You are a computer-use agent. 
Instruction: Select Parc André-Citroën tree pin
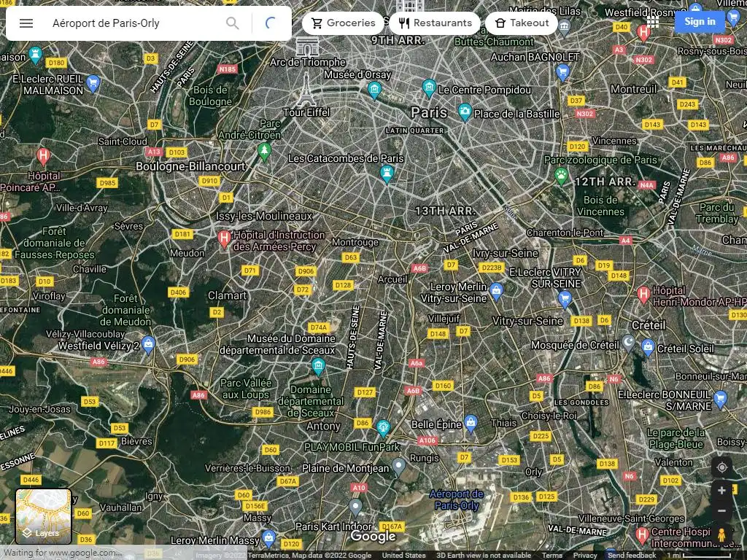point(264,152)
